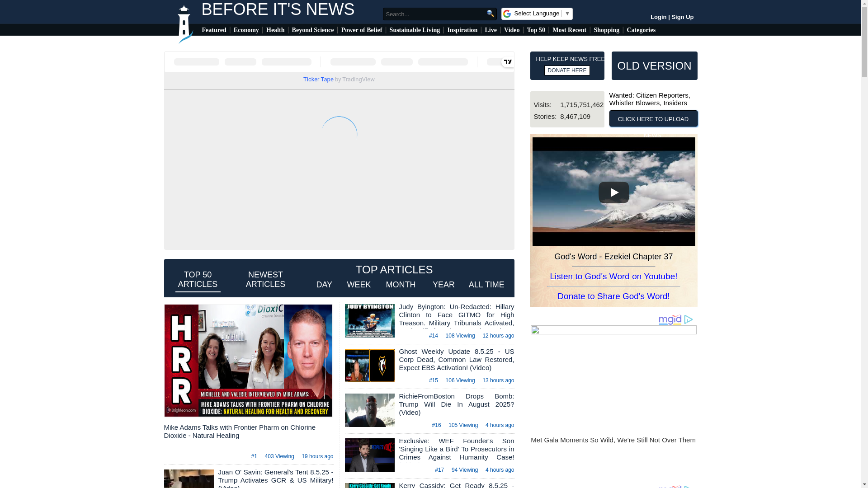Open the Inspiration section
The height and width of the screenshot is (488, 868).
tap(462, 30)
